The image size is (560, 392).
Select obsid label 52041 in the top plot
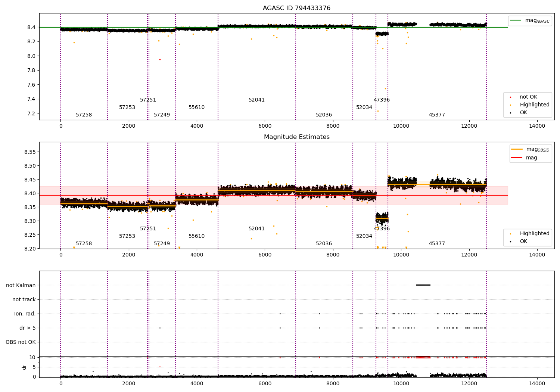click(x=256, y=100)
